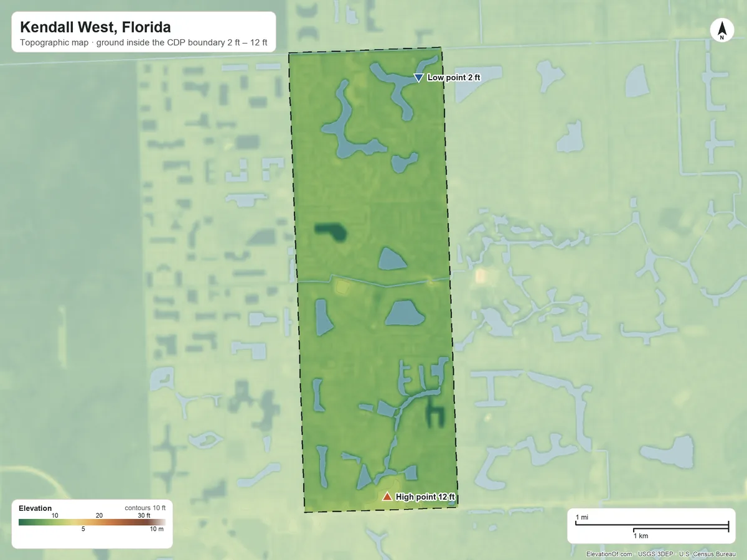Screen dimensions: 747x560
Task: Click the 'Elevation' legend heading
Action: [x=35, y=508]
